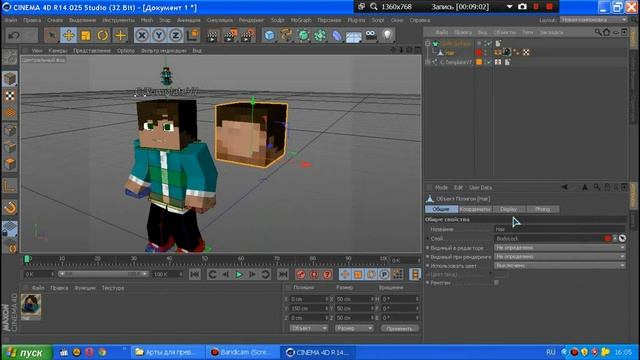Viewport: 640px width, 360px height.
Task: Click the autokeying button in timeline
Action: (314, 275)
